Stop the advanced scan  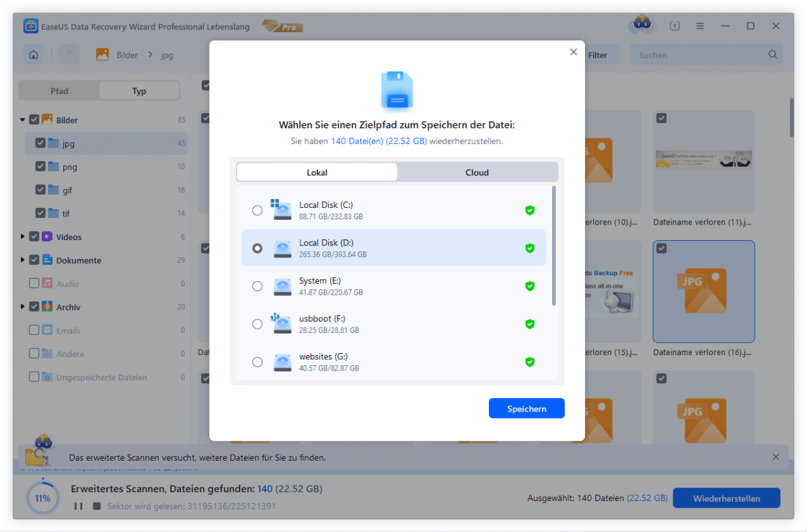click(96, 506)
